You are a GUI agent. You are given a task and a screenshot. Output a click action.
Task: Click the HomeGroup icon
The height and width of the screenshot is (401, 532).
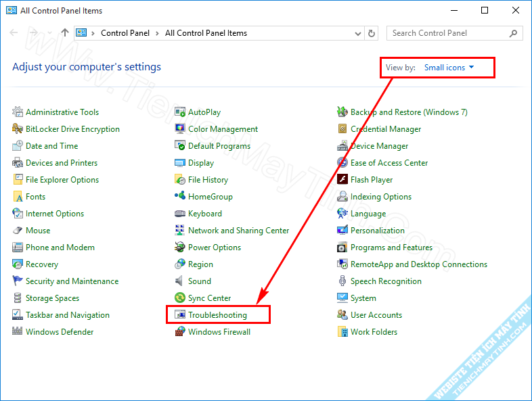[x=180, y=196]
